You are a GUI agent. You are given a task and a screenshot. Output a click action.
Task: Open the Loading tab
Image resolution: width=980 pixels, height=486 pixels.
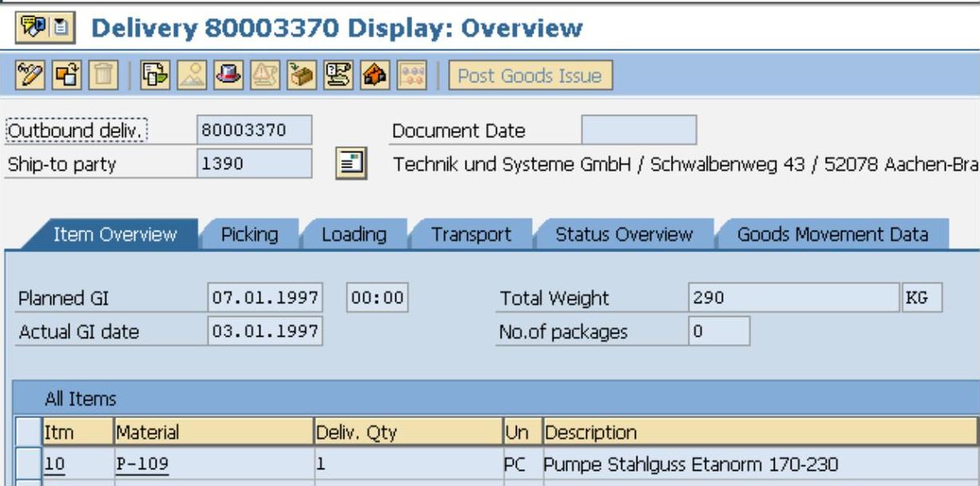(x=354, y=235)
